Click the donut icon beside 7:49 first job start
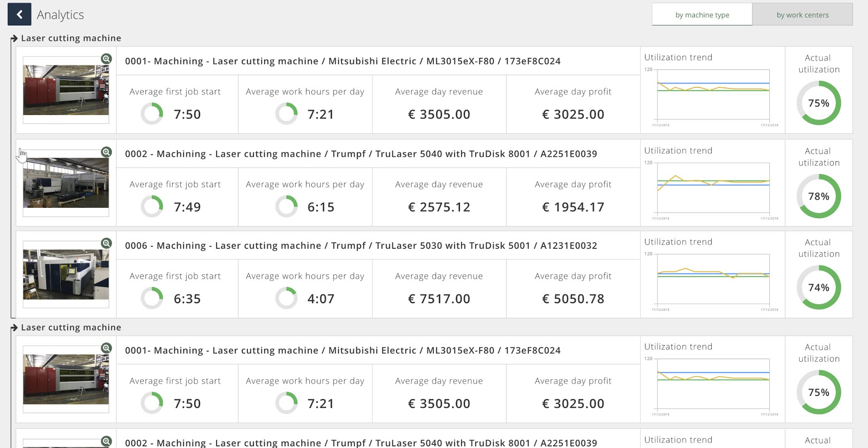Image resolution: width=868 pixels, height=448 pixels. 152,207
